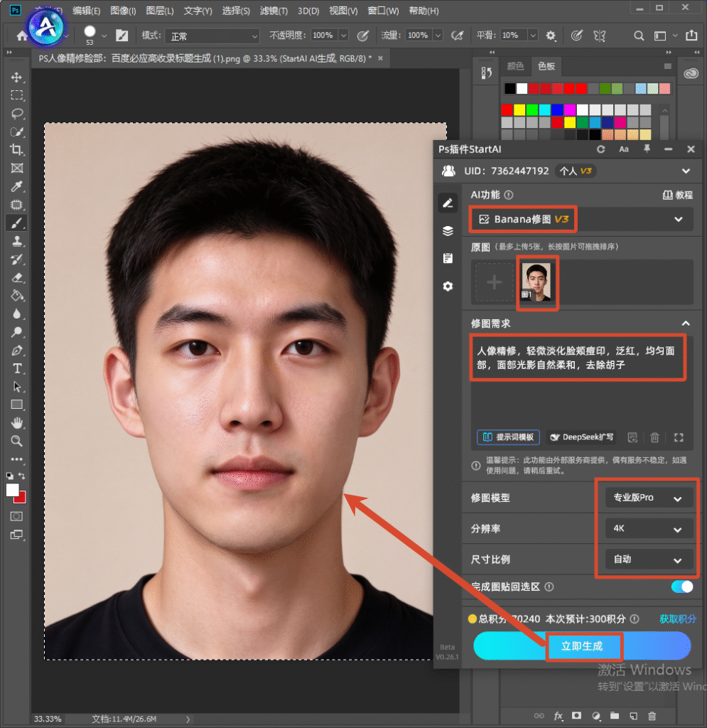707x728 pixels.
Task: Select the Clone Stamp tool
Action: (x=17, y=241)
